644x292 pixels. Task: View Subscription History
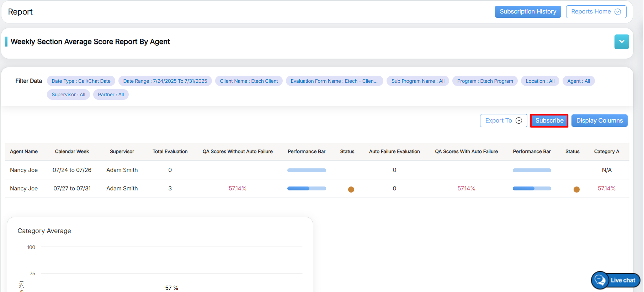tap(528, 12)
